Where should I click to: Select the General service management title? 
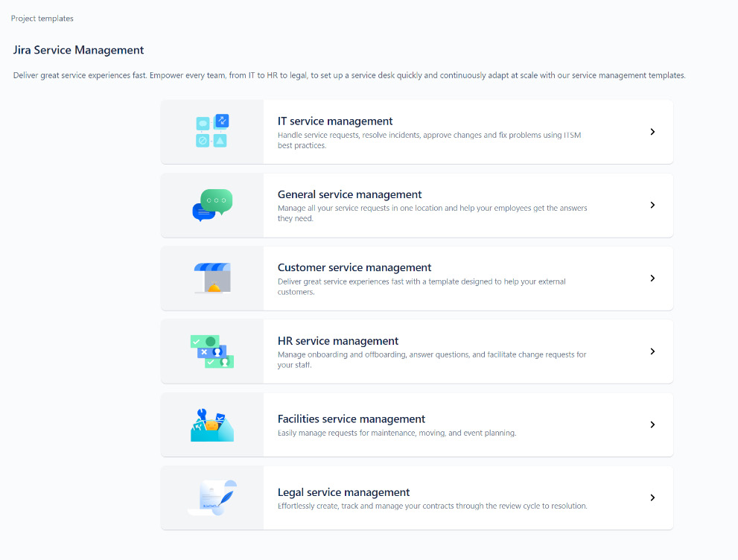(349, 194)
